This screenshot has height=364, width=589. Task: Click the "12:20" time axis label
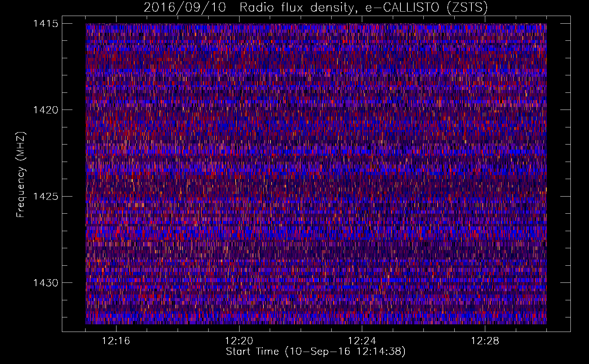[x=239, y=341]
